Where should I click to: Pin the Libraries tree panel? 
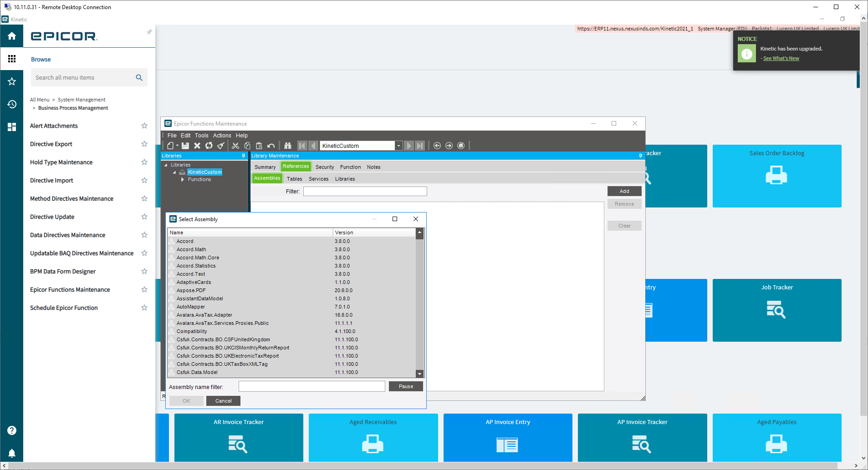243,156
